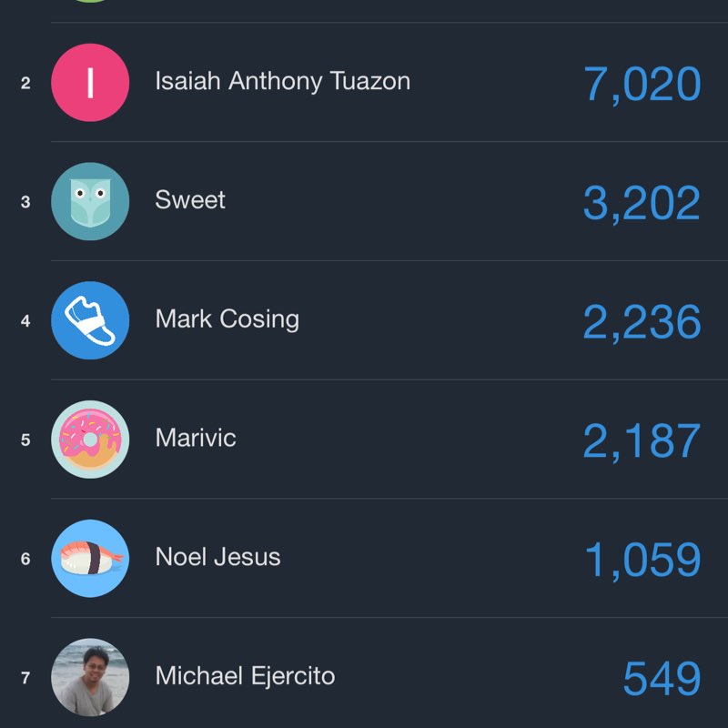Tap the 549 step count

662,679
